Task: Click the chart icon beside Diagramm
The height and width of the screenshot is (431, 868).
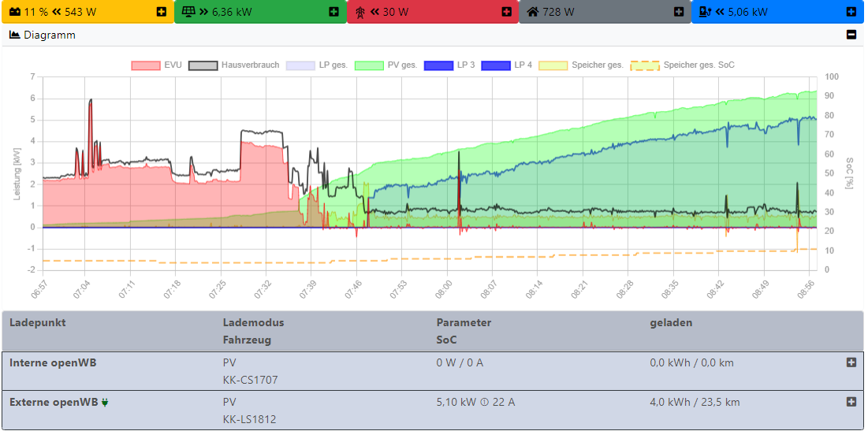Action: tap(14, 35)
